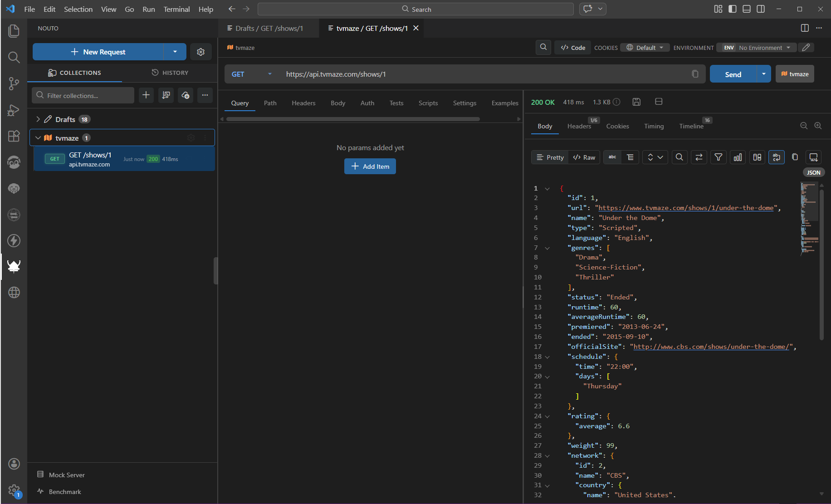
Task: Open the bar chart response visualizer
Action: tap(738, 157)
